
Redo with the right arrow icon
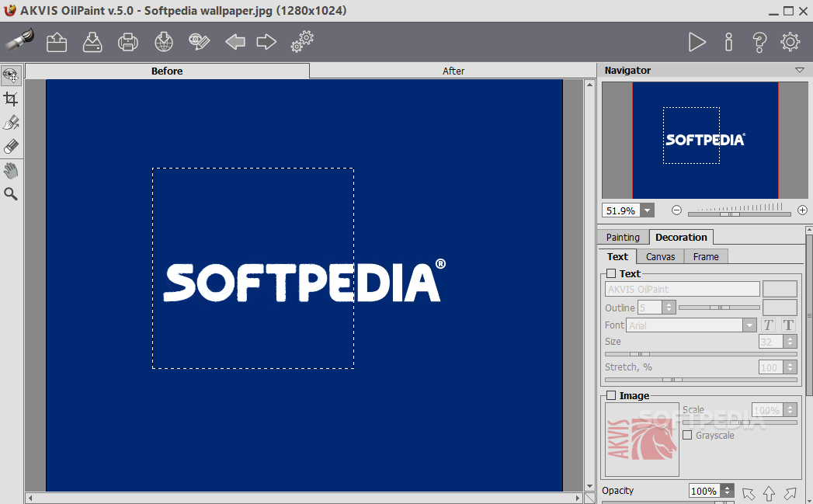(266, 41)
